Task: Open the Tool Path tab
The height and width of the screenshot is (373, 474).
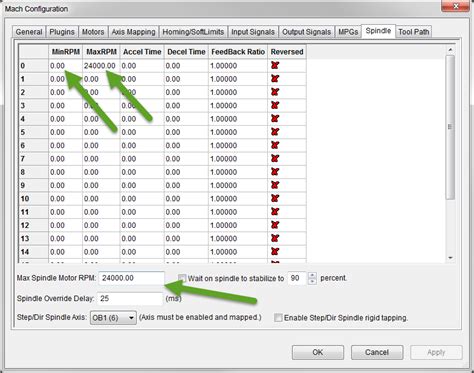Action: coord(414,32)
